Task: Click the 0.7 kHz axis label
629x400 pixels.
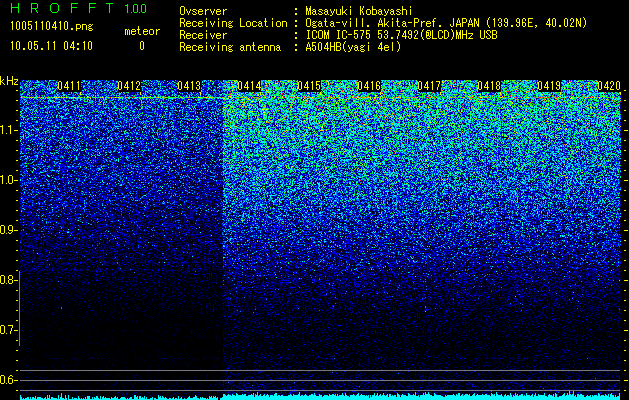Action: point(8,330)
